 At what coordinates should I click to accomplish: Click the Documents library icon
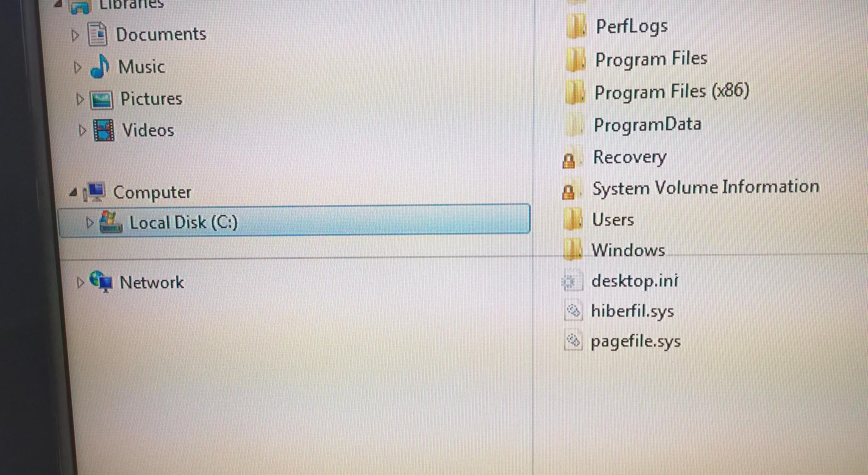[x=97, y=34]
